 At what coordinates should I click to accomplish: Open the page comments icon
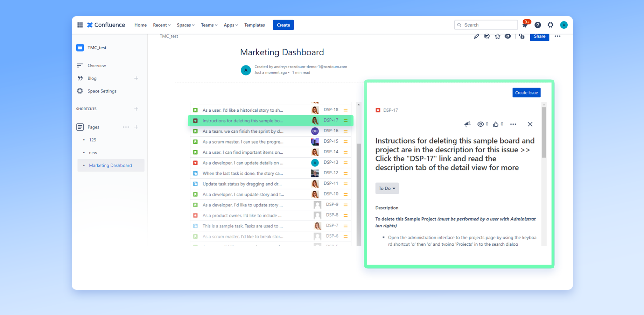point(486,36)
